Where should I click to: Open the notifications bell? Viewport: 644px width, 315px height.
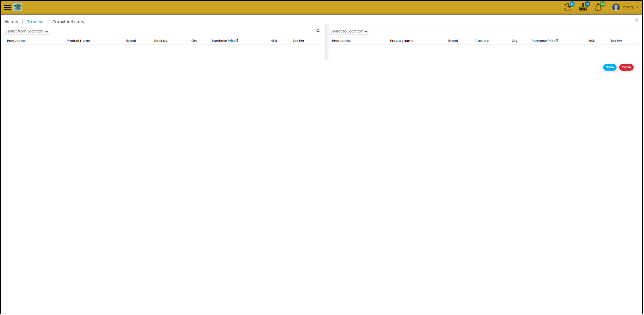pos(599,7)
